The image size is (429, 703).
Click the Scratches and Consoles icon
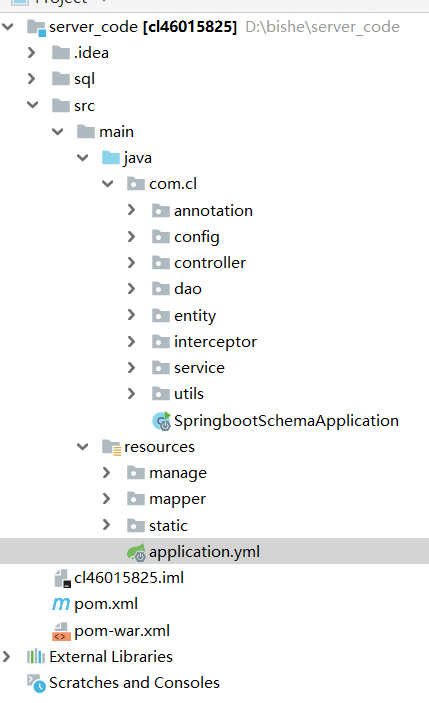coord(36,683)
